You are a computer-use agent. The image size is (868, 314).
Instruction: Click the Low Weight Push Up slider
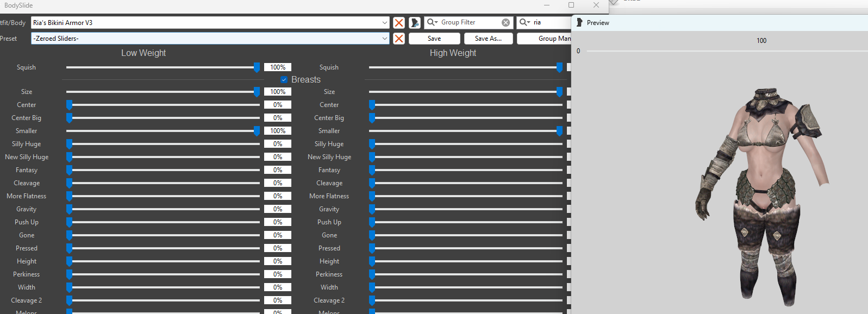point(163,222)
